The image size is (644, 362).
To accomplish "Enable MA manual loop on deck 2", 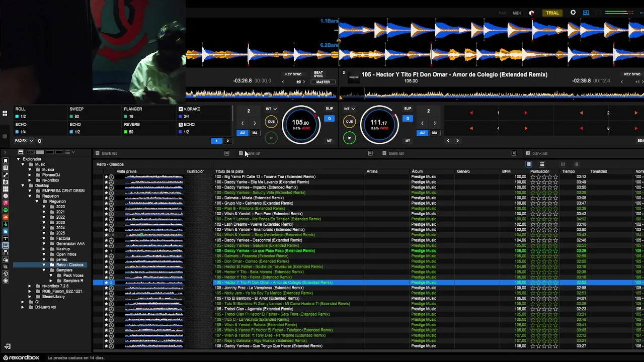I will click(434, 133).
